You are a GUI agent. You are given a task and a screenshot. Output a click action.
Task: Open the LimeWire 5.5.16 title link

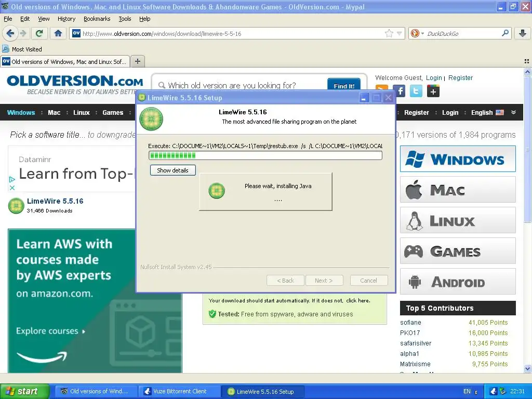click(x=55, y=201)
